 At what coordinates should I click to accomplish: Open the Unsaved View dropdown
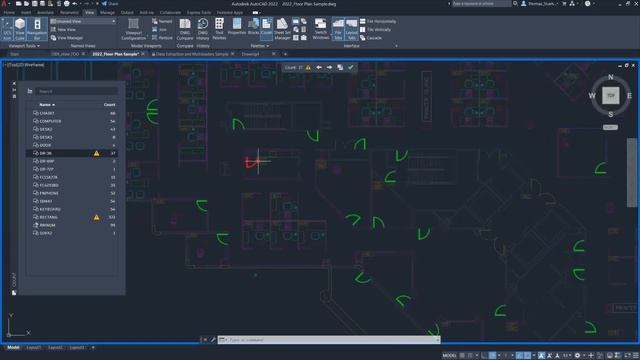tap(83, 21)
